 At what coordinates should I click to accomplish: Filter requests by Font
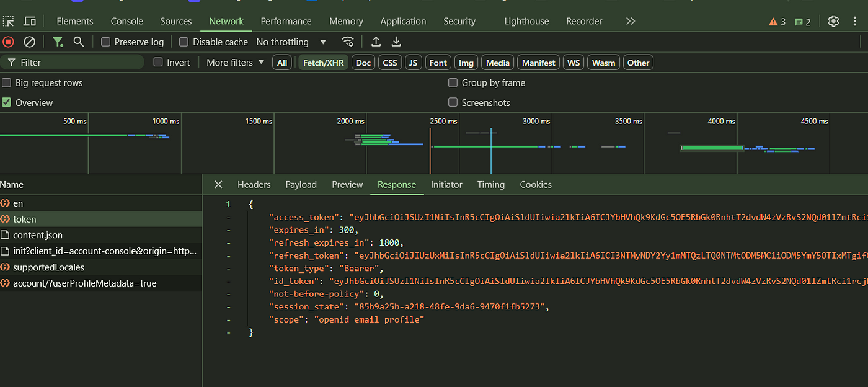click(x=438, y=63)
